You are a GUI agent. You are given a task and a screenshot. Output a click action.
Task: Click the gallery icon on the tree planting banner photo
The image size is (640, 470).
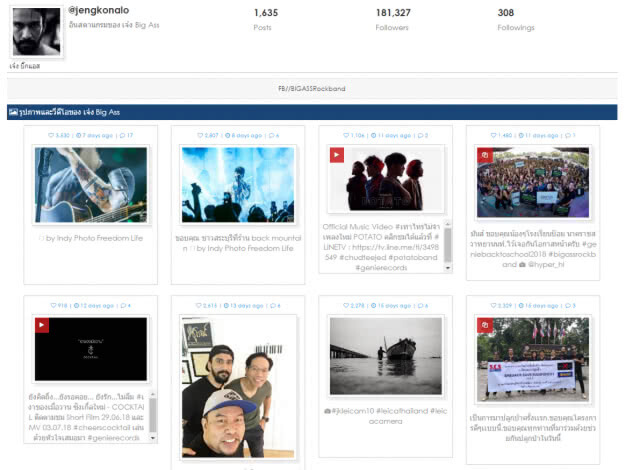484,325
